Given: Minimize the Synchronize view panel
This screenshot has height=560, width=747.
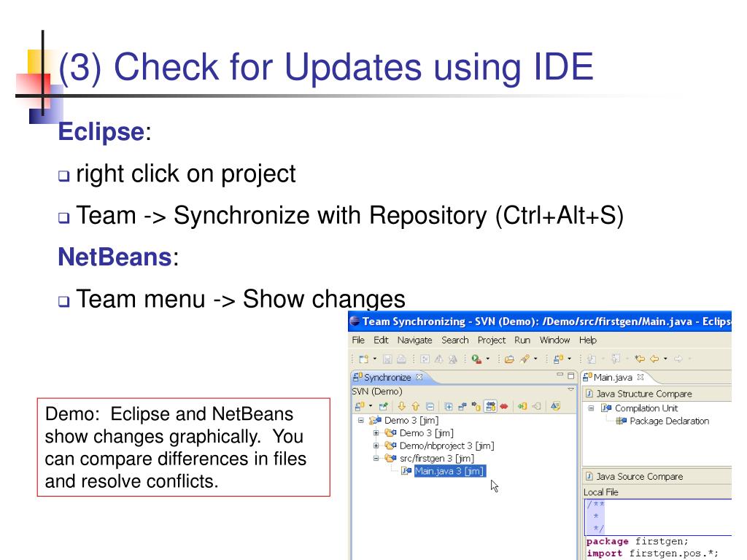Looking at the screenshot, I should point(560,374).
